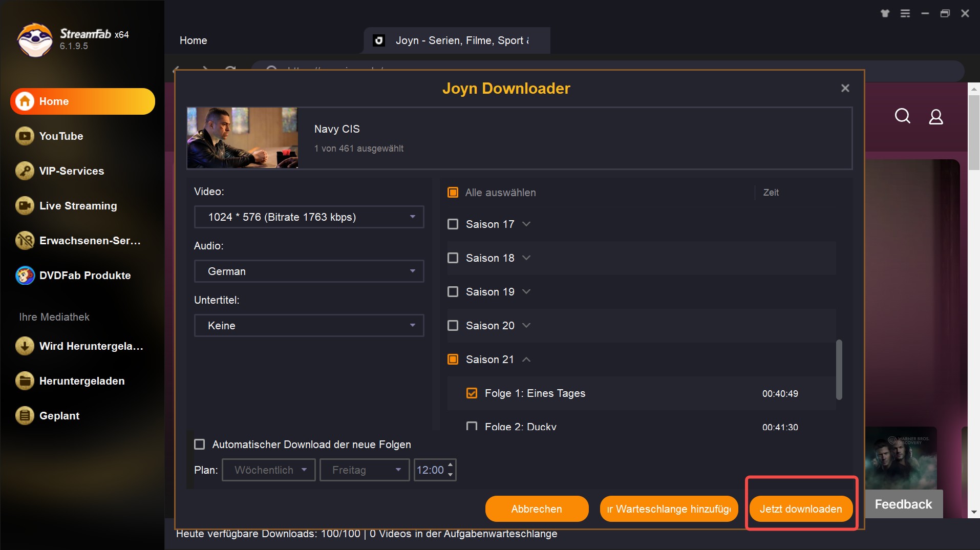Restore the StreamFab window size
The height and width of the screenshot is (550, 980).
point(945,13)
